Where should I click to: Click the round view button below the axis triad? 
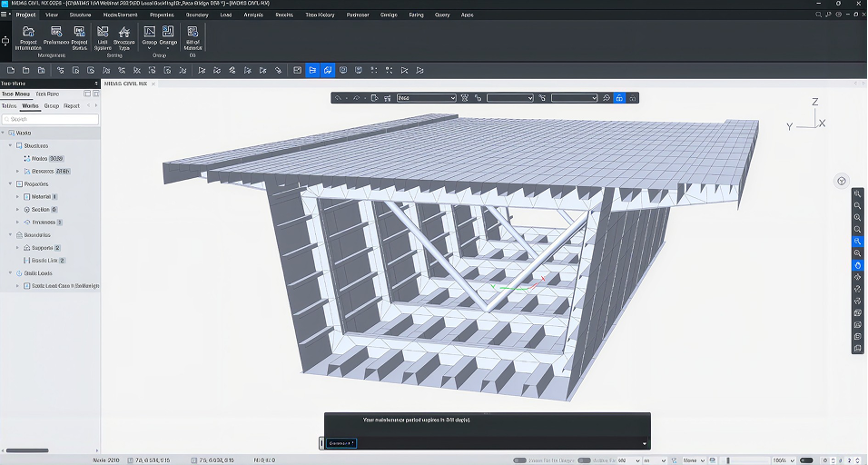pos(842,181)
